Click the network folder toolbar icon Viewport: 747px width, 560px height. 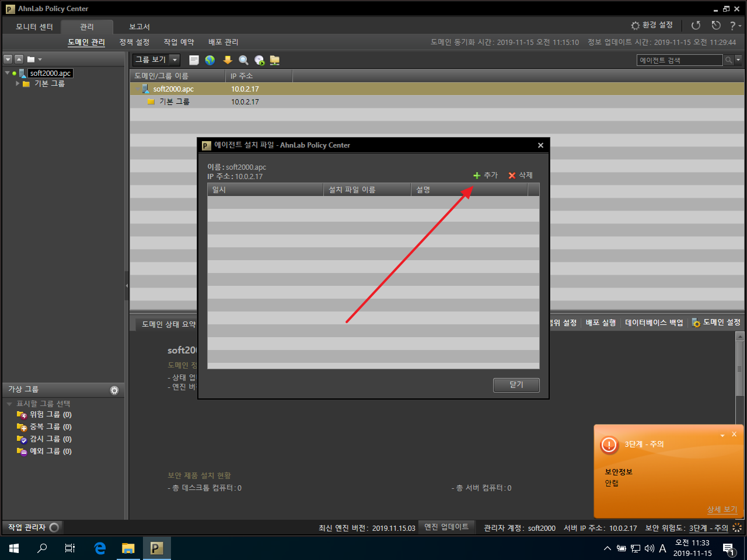tap(275, 60)
